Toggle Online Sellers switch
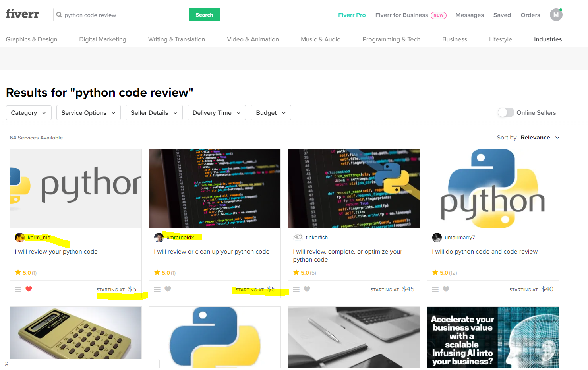This screenshot has width=588, height=370. tap(506, 112)
